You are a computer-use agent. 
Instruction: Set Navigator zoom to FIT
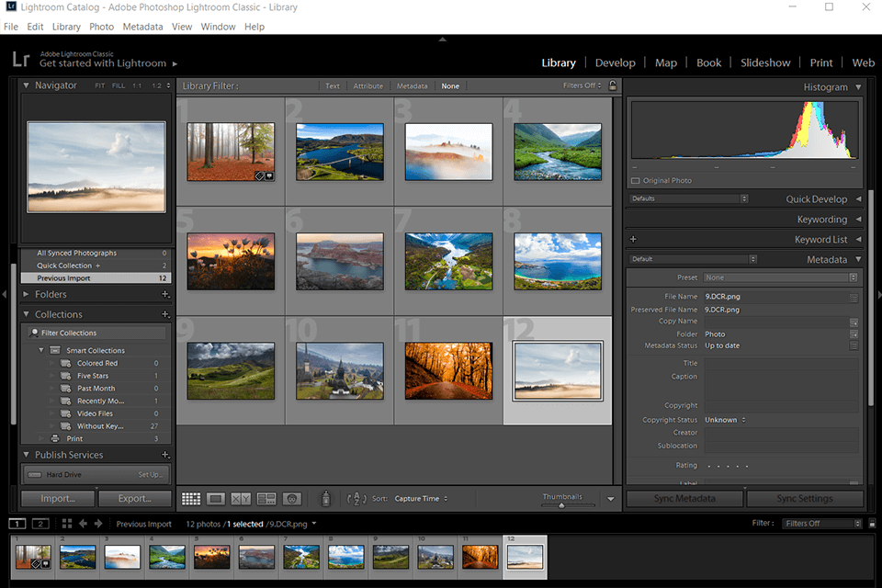point(99,85)
